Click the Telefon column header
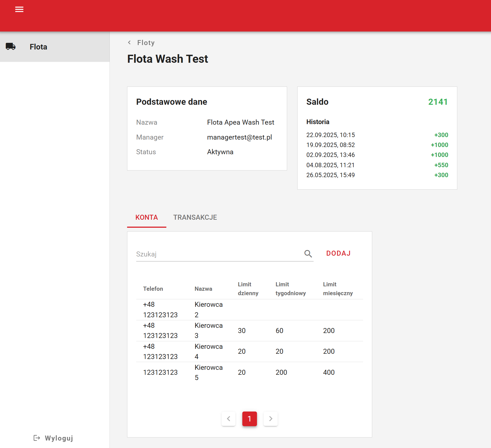The height and width of the screenshot is (448, 491). click(x=153, y=289)
